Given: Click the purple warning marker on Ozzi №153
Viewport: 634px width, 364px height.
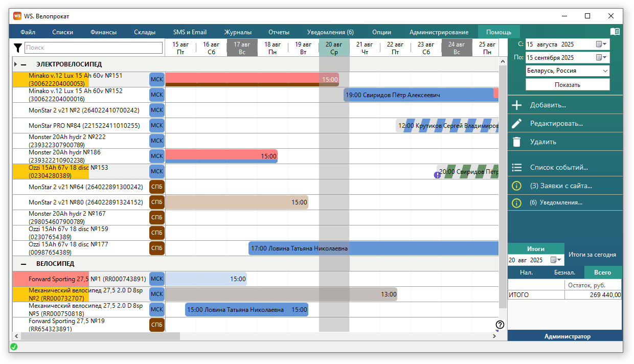Looking at the screenshot, I should click(x=437, y=175).
